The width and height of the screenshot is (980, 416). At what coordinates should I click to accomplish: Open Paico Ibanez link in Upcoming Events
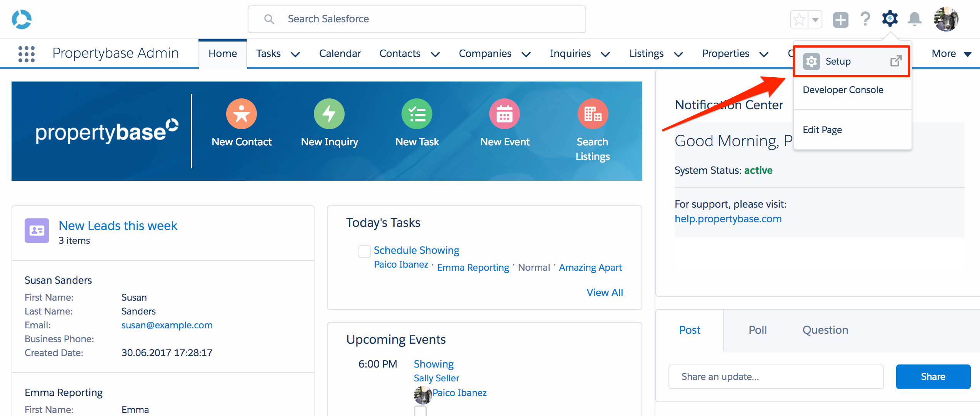tap(460, 393)
